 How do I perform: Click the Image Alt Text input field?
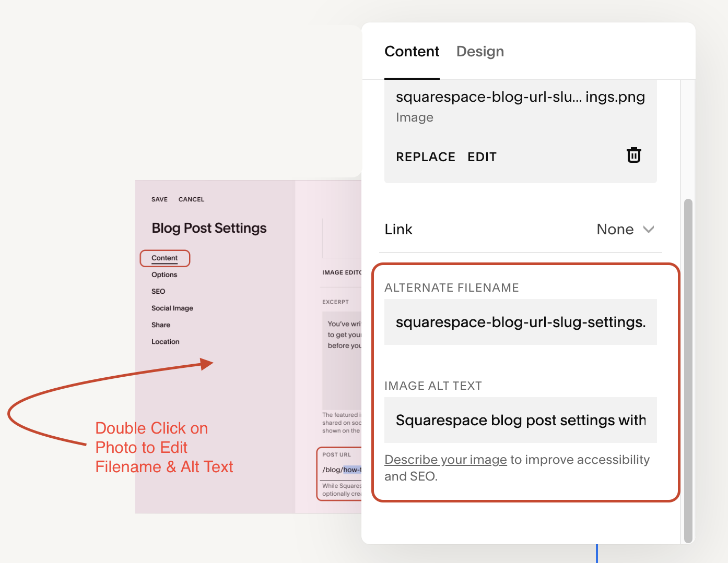pyautogui.click(x=521, y=420)
